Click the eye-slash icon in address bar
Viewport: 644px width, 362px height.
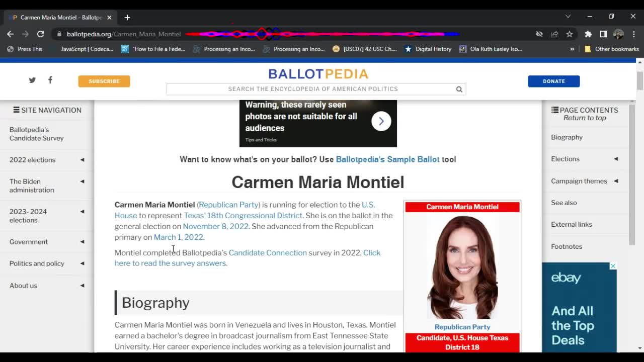coord(539,34)
